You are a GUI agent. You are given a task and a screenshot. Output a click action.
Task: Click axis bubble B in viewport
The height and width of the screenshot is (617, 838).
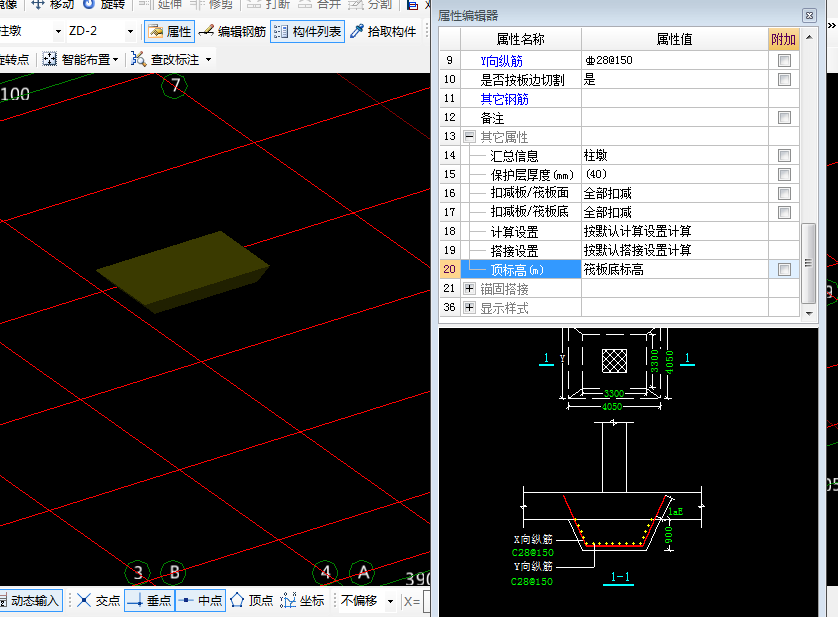click(x=174, y=572)
